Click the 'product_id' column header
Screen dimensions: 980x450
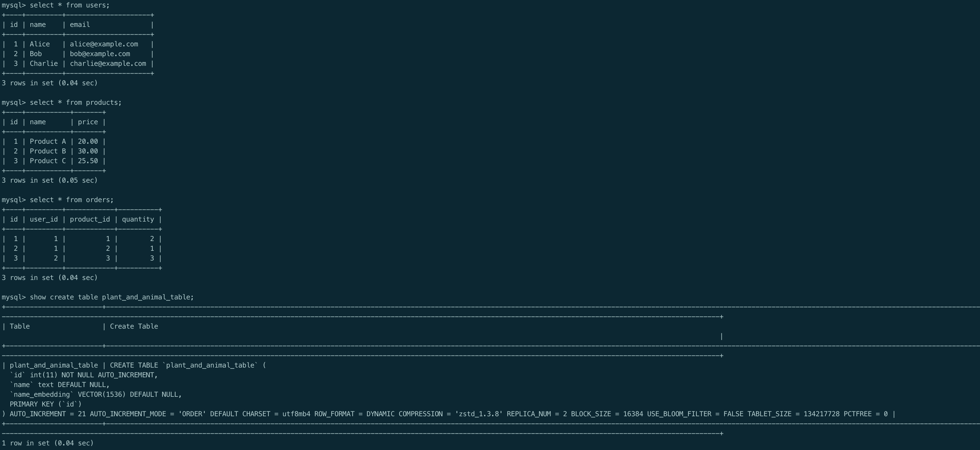click(90, 220)
